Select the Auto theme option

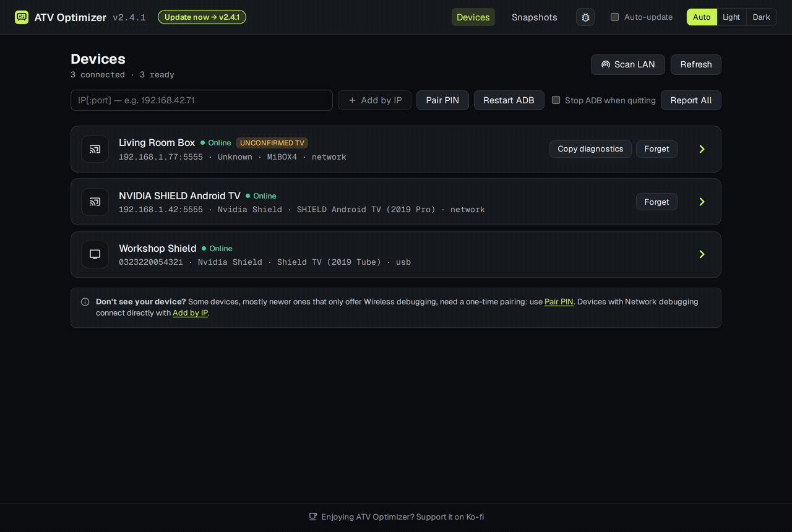(x=702, y=17)
